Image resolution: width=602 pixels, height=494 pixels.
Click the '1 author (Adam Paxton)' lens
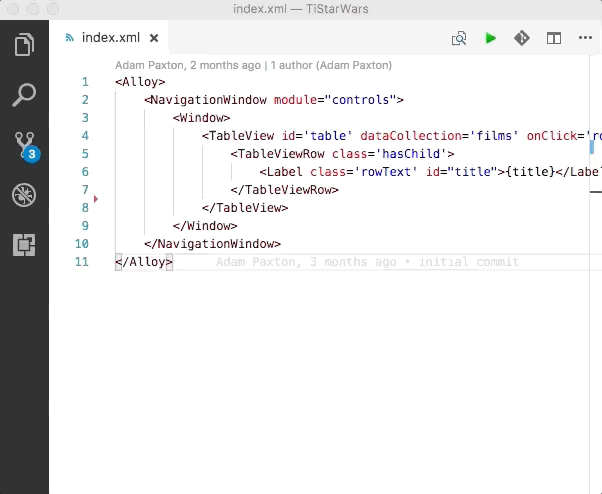tap(331, 65)
